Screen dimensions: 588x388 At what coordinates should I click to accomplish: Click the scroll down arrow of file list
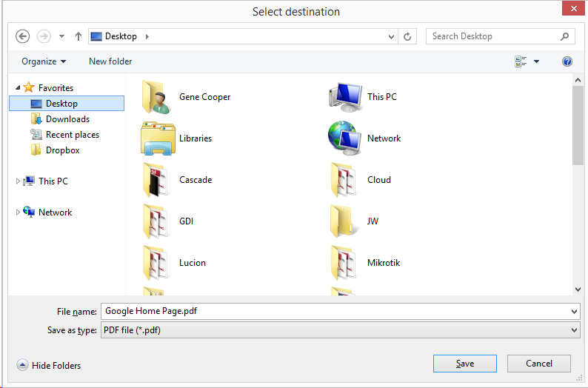pos(578,290)
